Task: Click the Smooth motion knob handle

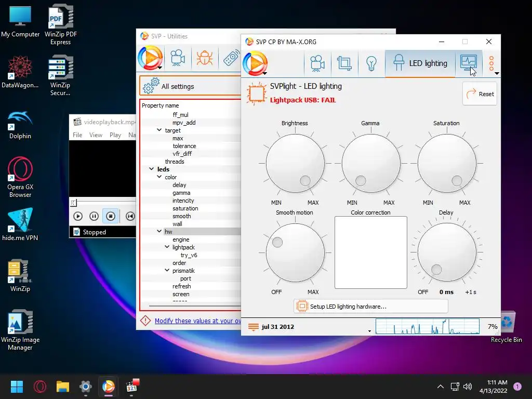Action: (277, 242)
